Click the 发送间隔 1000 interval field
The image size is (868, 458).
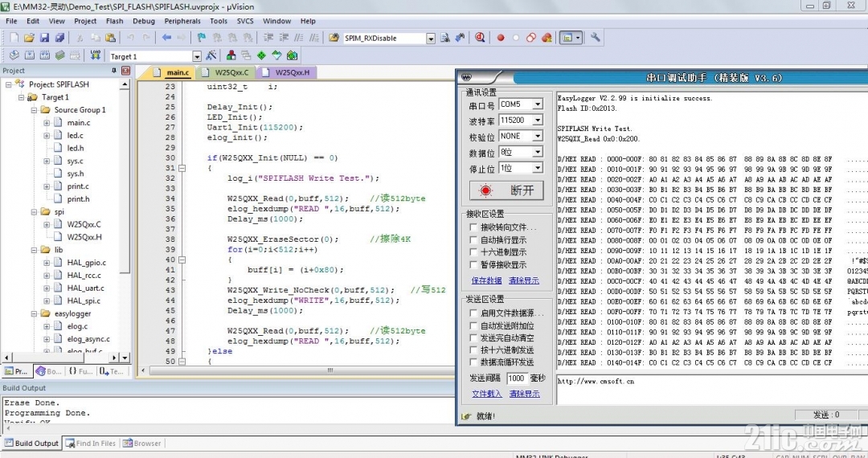(x=517, y=378)
